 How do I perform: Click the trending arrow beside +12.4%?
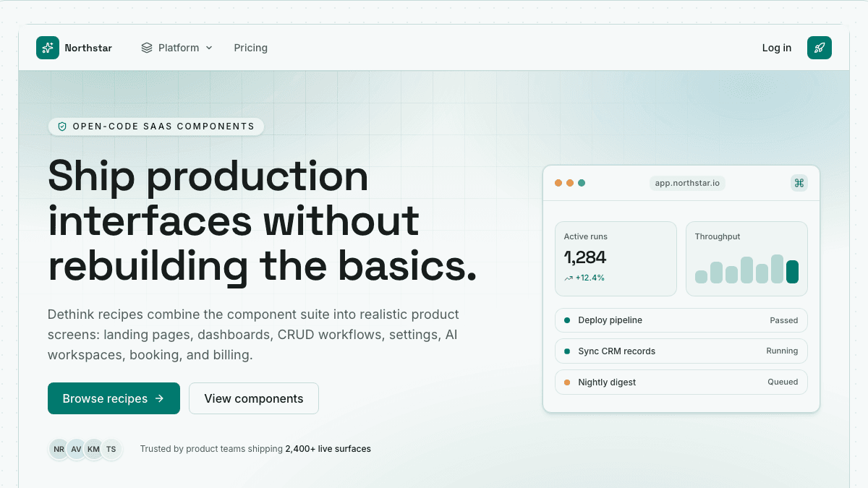569,278
